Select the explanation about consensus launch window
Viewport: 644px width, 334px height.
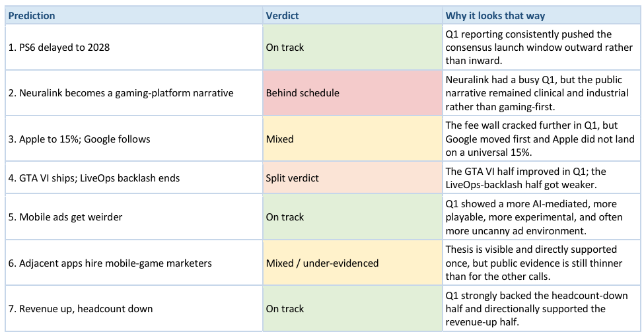coord(542,47)
